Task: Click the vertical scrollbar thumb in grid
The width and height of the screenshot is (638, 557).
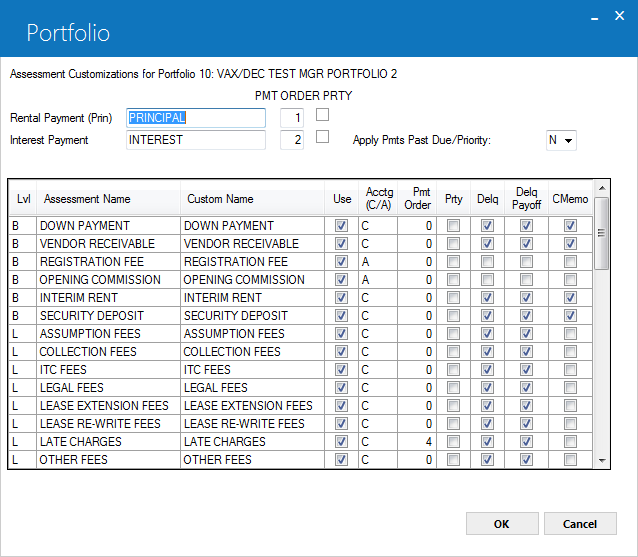Action: tap(601, 234)
